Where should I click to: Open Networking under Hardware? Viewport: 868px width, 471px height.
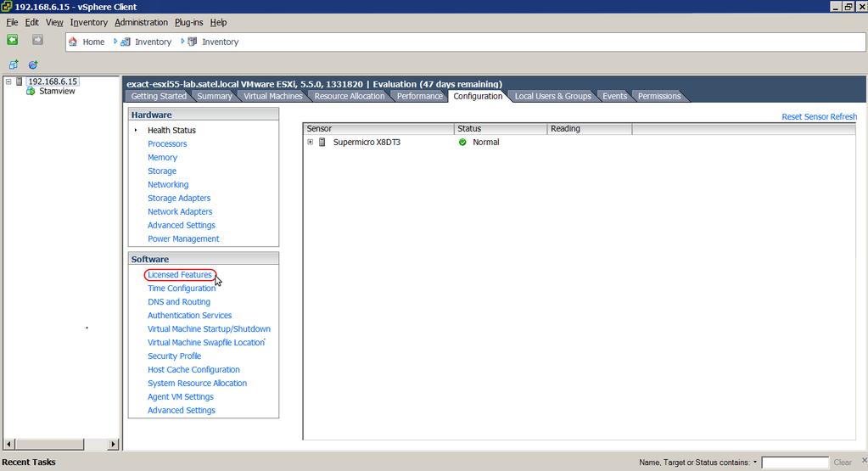click(x=168, y=184)
